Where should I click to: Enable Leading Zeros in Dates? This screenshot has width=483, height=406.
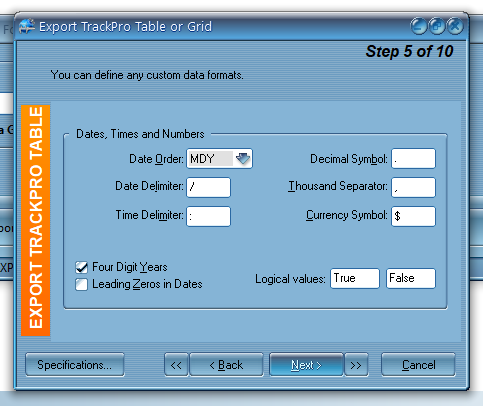(81, 285)
